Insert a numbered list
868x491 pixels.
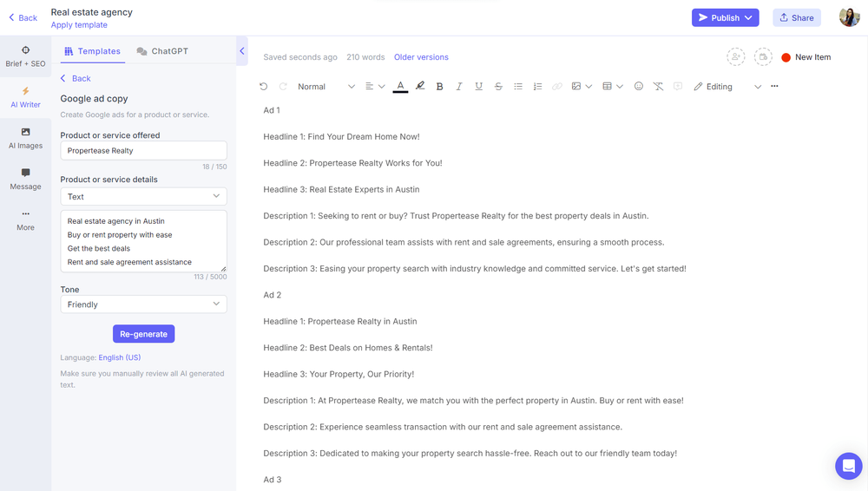[x=537, y=87]
